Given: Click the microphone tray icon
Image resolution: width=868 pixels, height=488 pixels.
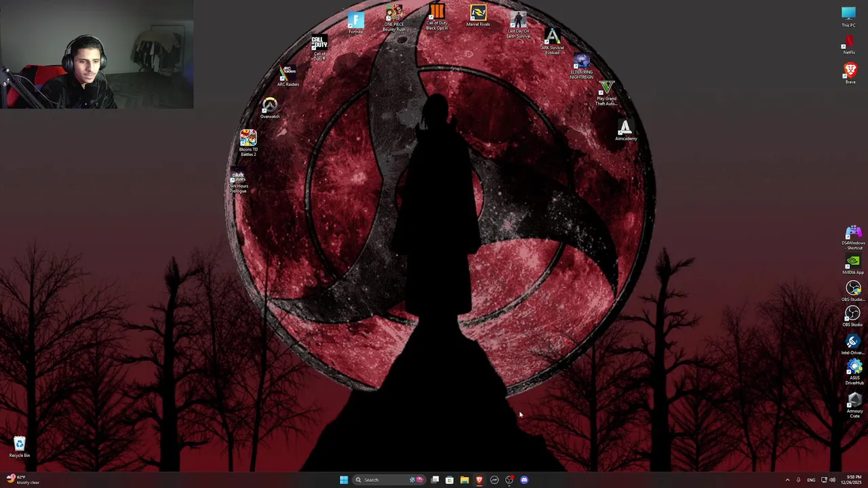Looking at the screenshot, I should click(798, 480).
